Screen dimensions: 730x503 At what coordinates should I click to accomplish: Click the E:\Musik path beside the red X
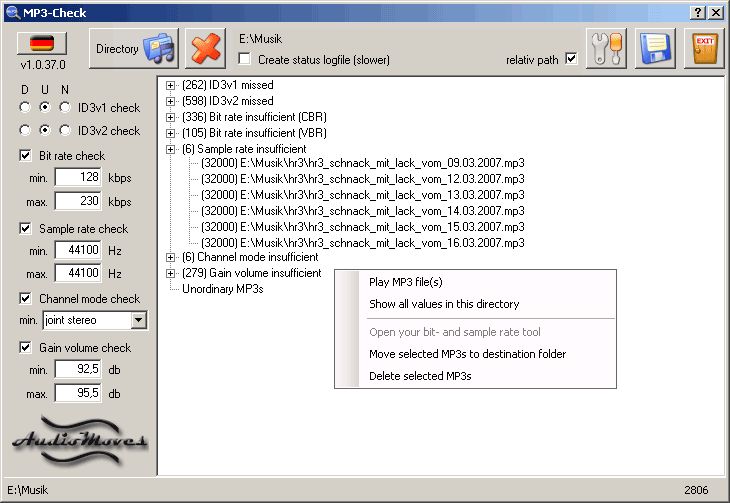[260, 39]
